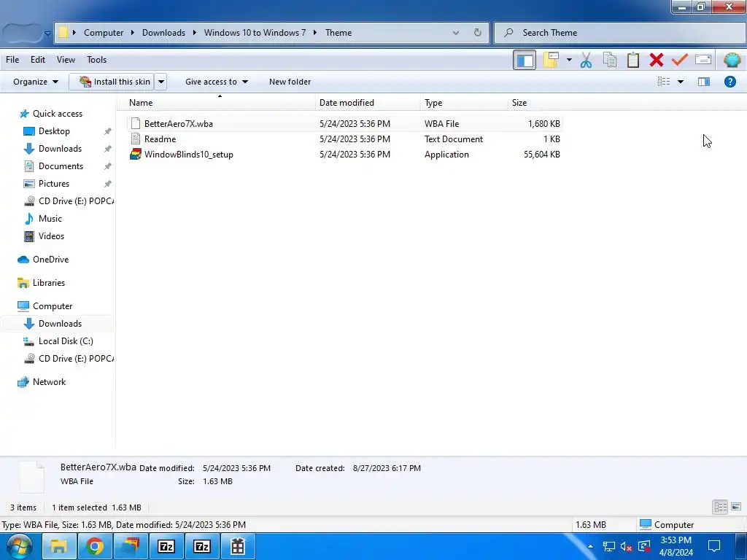Click the Rename icon in toolbar
This screenshot has height=560, width=747.
pyautogui.click(x=703, y=60)
